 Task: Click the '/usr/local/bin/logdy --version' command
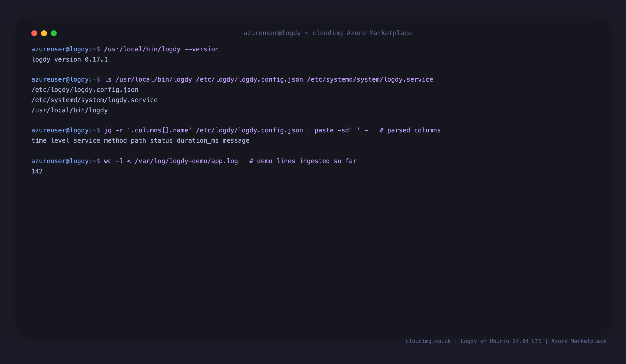161,49
